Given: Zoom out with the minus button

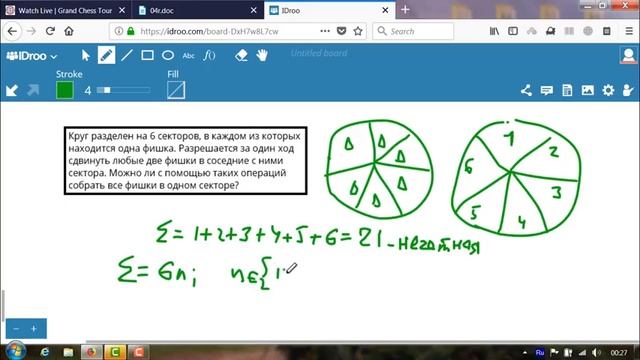Looking at the screenshot, I should (x=16, y=329).
